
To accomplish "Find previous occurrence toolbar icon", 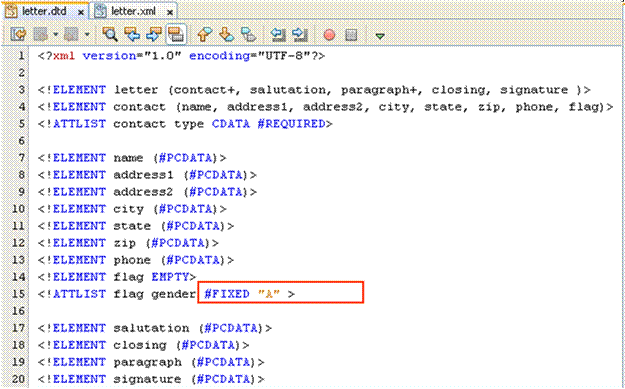I will coord(132,35).
